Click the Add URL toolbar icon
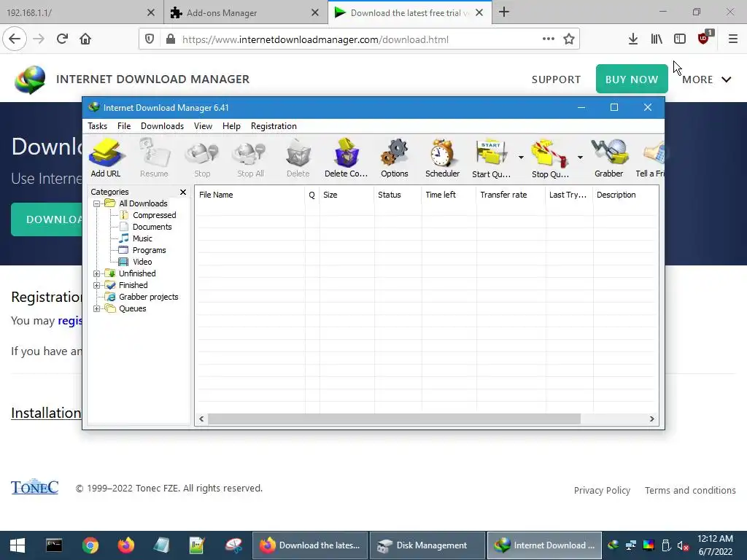Screen dimensions: 747x560 click(106, 158)
